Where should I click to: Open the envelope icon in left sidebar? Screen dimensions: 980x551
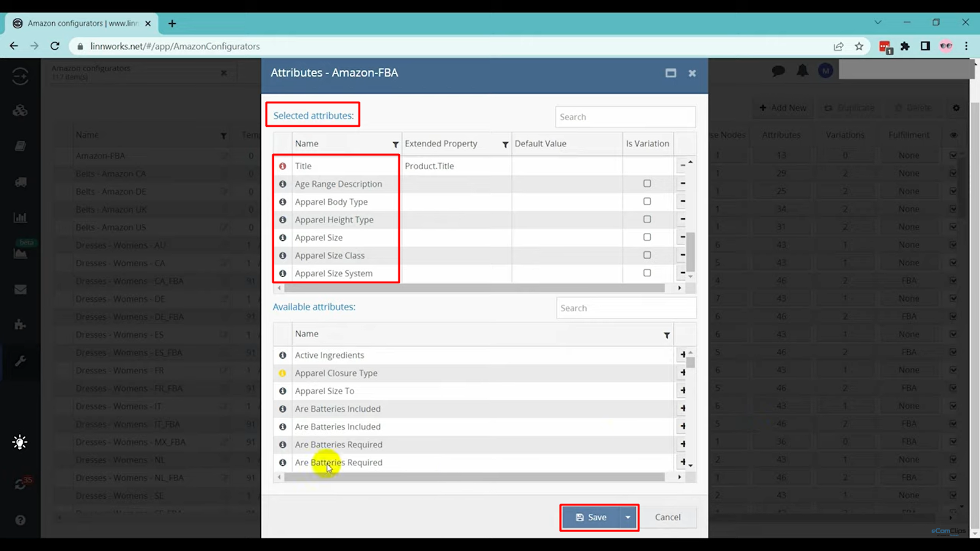pyautogui.click(x=20, y=289)
